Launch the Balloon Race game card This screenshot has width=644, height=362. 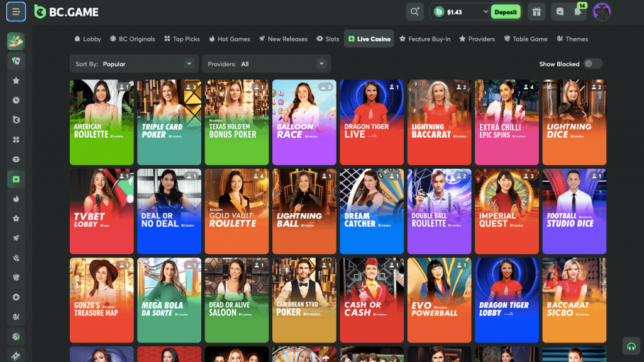click(304, 122)
